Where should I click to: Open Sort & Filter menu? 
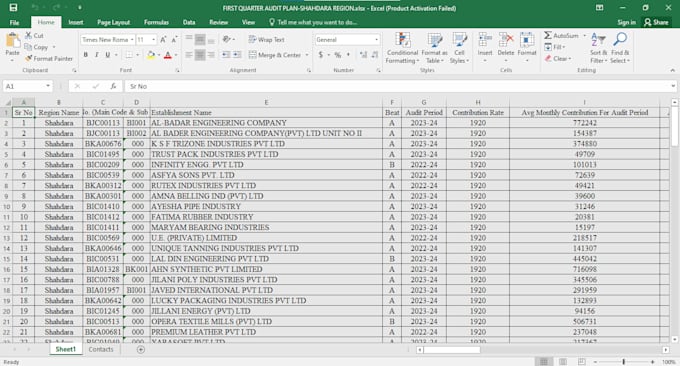(x=598, y=48)
